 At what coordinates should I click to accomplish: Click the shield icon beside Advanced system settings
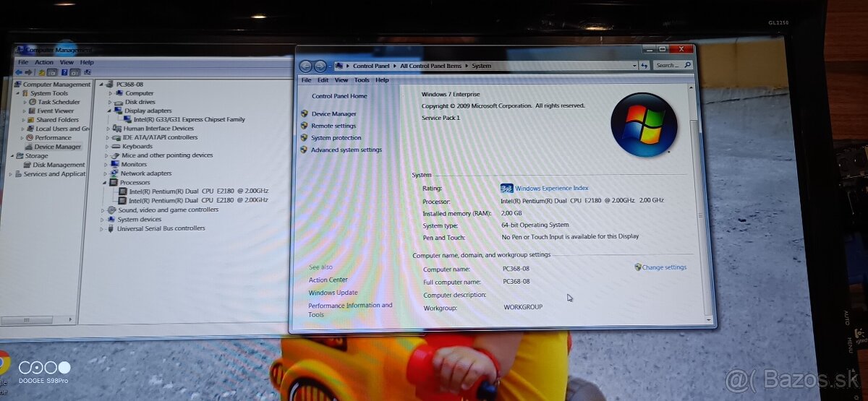click(305, 150)
